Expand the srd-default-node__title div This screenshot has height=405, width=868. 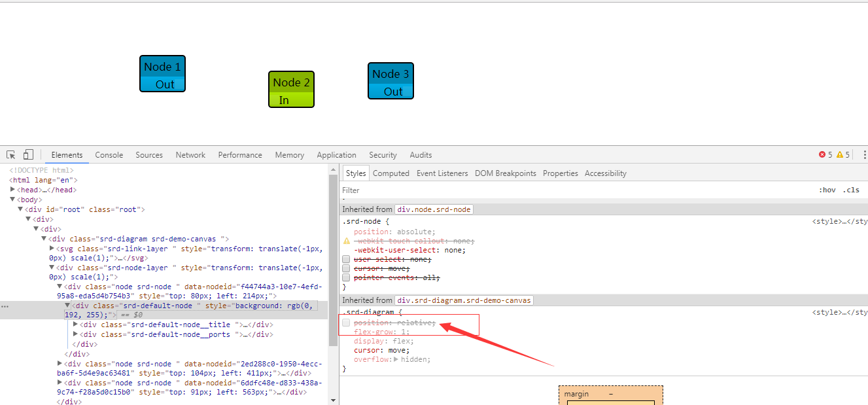point(75,324)
